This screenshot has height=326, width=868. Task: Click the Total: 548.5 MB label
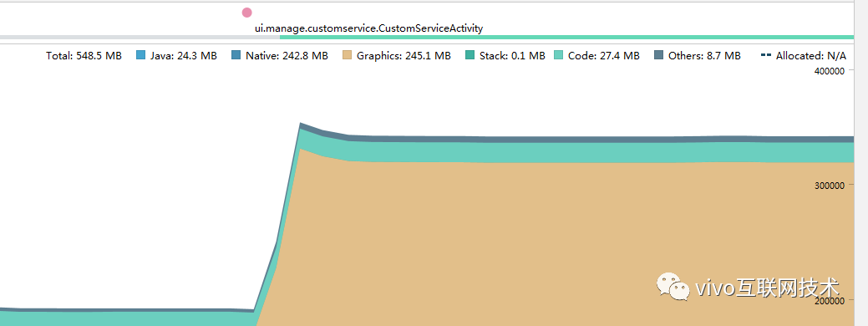[84, 55]
